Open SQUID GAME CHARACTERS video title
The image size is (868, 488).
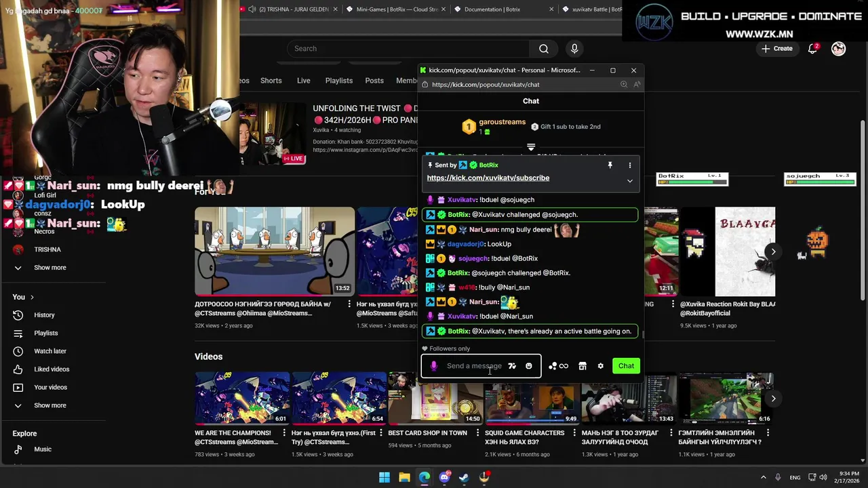point(524,437)
